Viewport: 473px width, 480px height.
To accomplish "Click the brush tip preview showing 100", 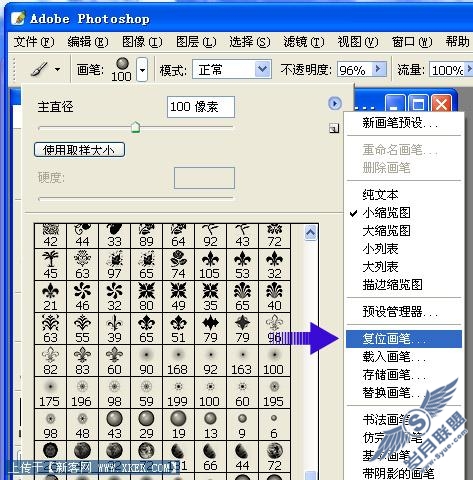I will coord(122,69).
